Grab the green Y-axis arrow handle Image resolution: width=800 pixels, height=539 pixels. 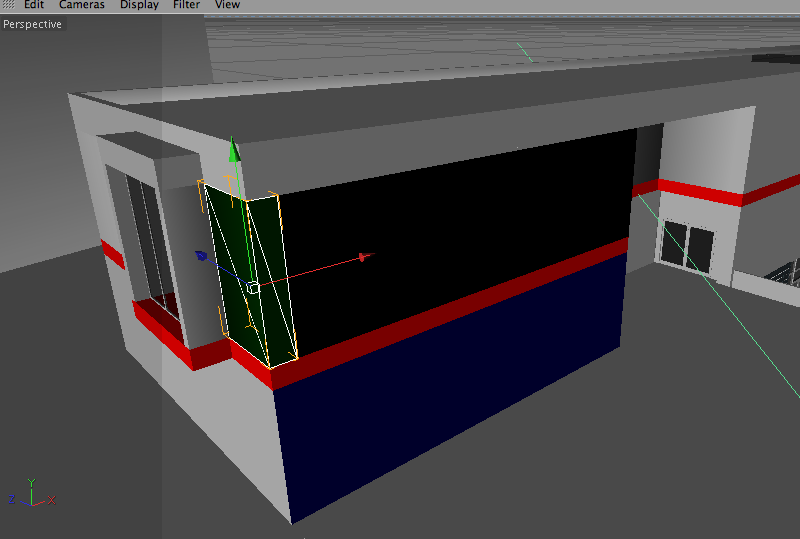[234, 150]
